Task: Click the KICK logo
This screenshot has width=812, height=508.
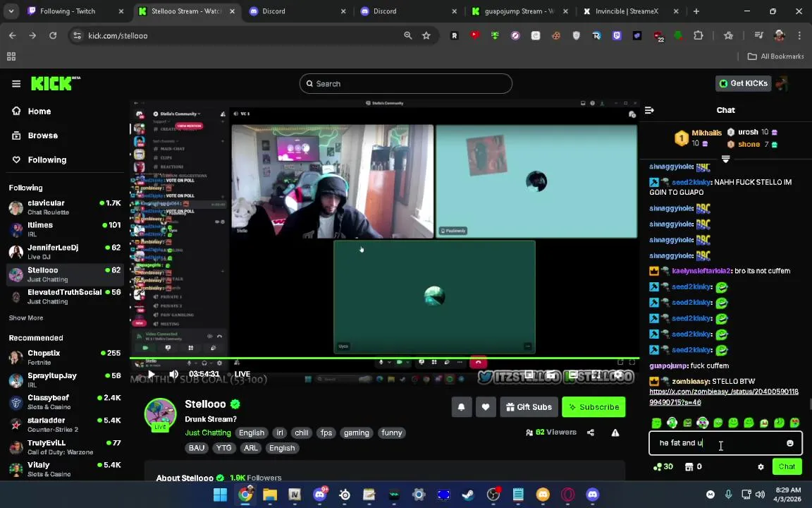Action: coord(55,83)
